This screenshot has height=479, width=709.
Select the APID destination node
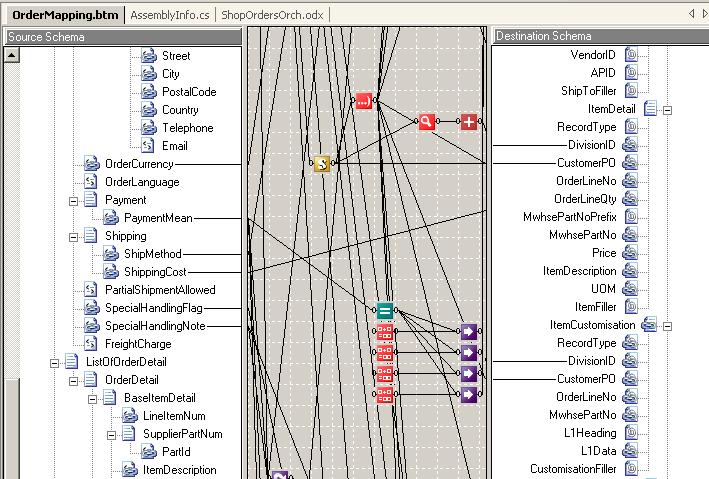tap(603, 73)
